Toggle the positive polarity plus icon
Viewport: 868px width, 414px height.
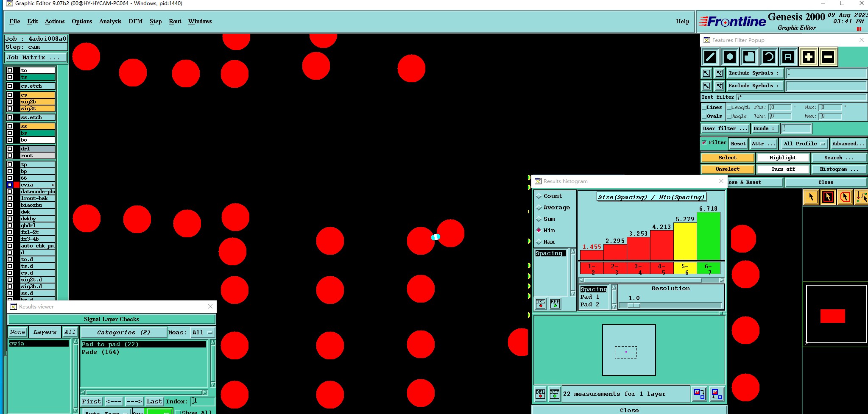click(809, 57)
